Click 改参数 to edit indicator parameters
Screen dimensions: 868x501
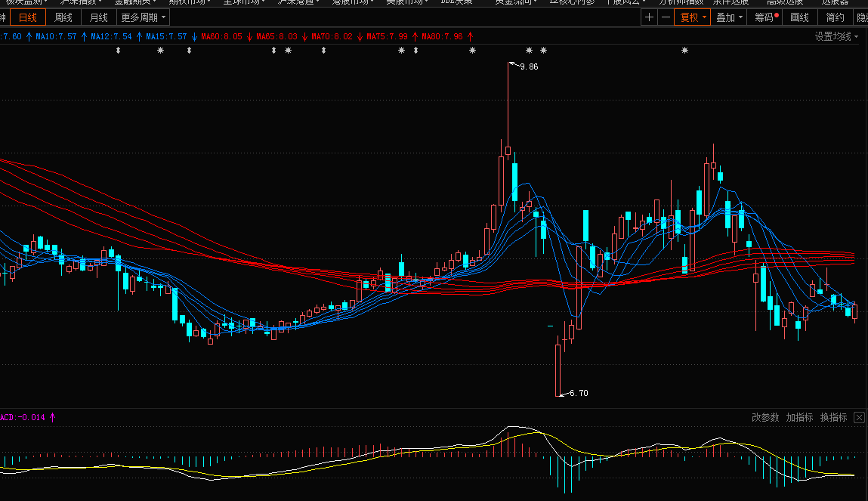point(765,417)
